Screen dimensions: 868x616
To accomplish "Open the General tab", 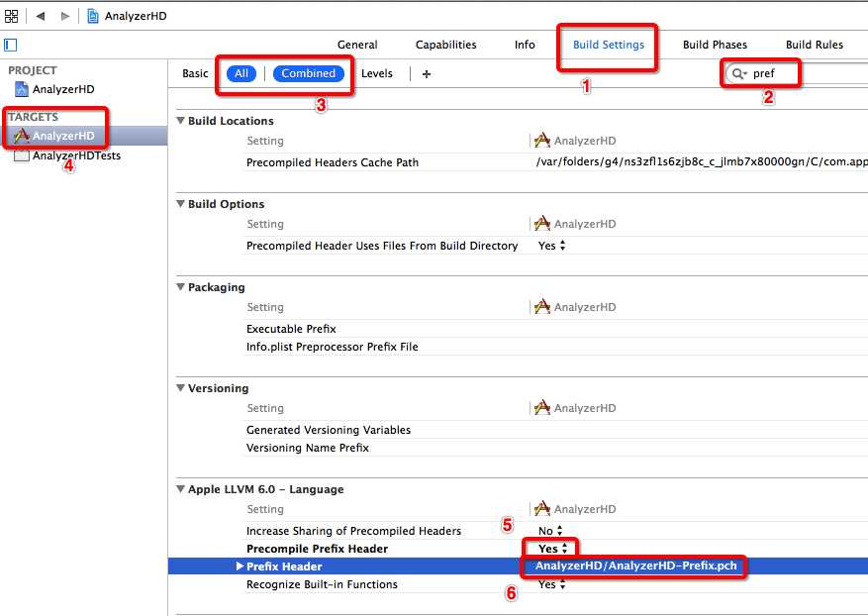I will point(357,45).
